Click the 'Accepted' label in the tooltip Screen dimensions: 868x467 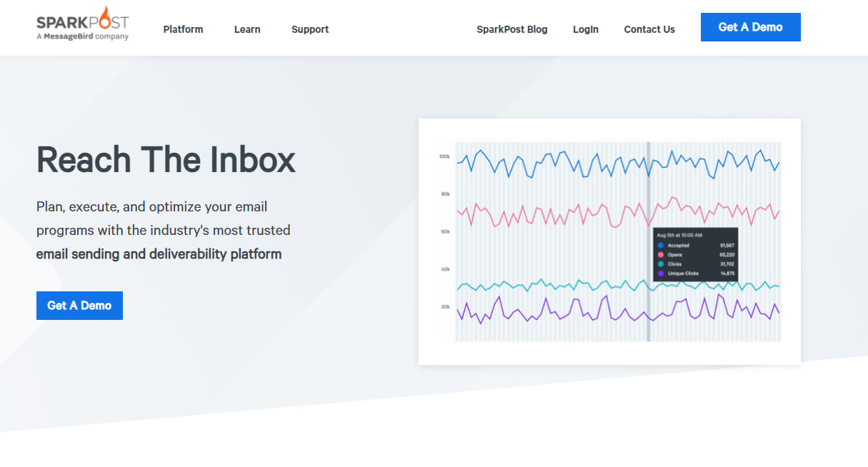[679, 246]
